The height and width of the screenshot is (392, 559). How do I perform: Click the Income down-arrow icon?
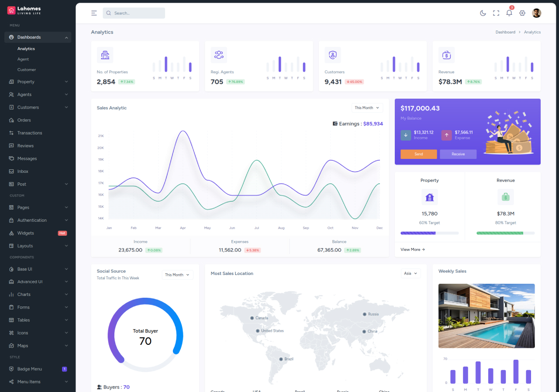click(406, 135)
